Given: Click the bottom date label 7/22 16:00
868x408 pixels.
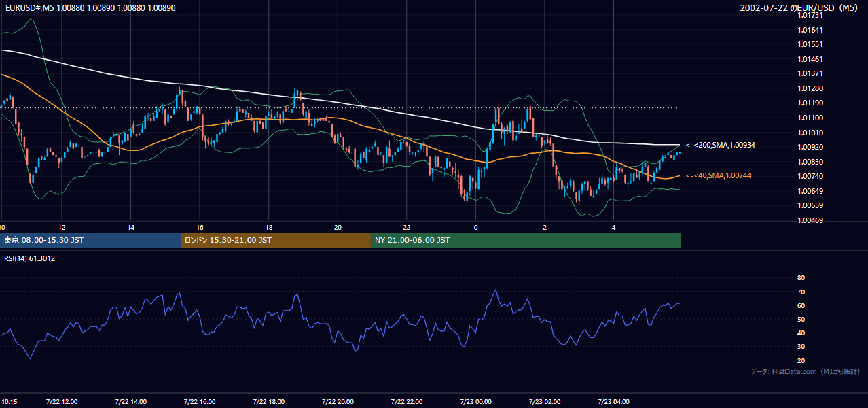Looking at the screenshot, I should click(x=200, y=401).
